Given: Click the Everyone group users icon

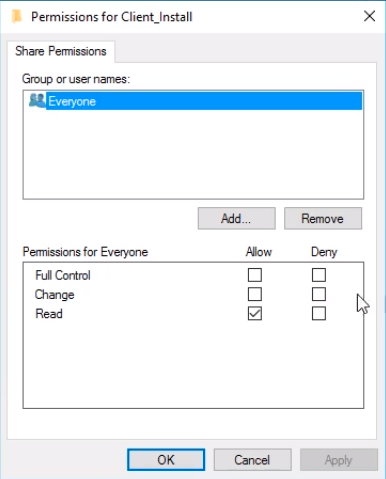Looking at the screenshot, I should (37, 101).
